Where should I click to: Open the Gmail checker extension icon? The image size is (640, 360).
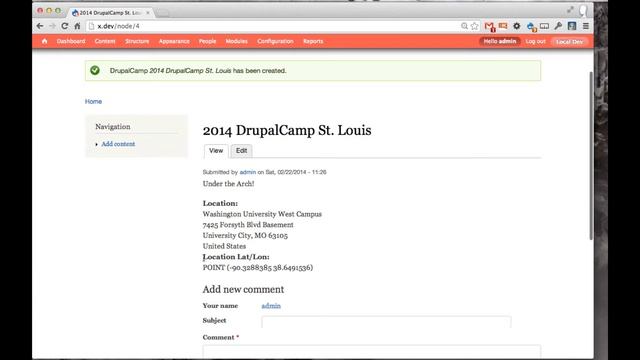coord(490,27)
